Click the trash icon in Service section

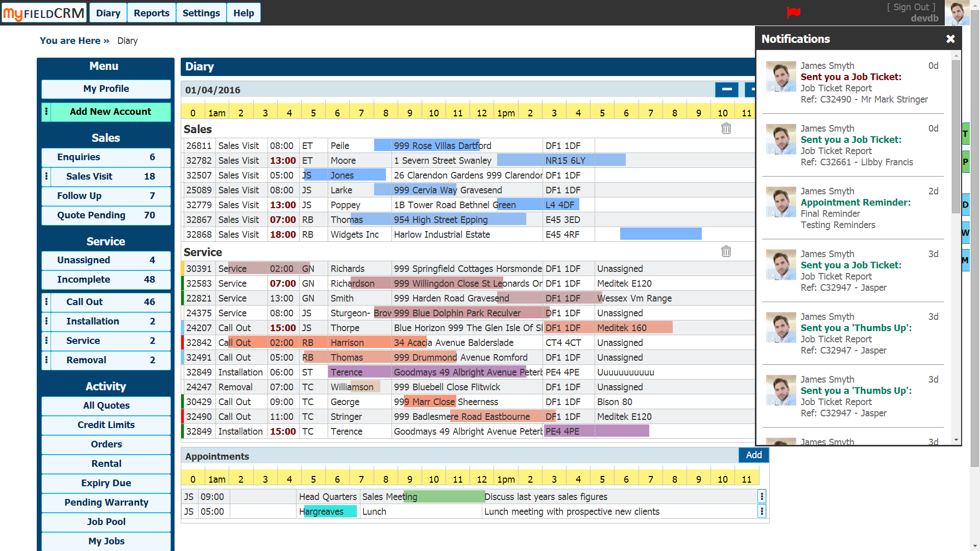point(726,252)
